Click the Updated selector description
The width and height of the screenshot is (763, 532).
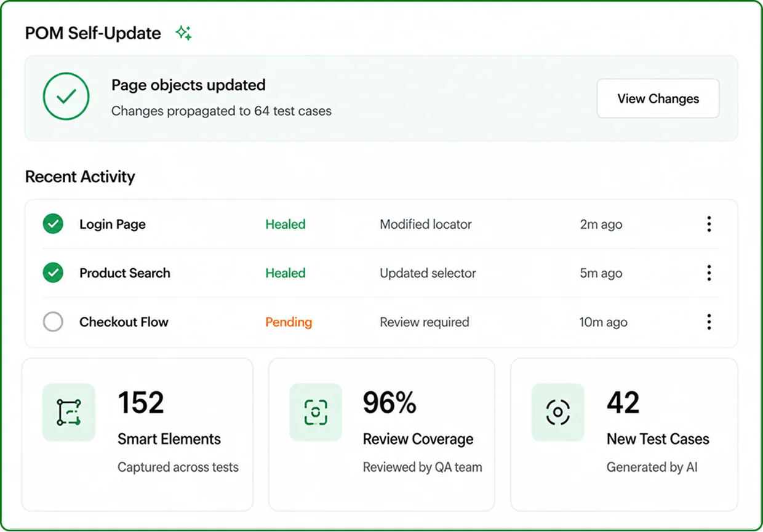click(428, 273)
